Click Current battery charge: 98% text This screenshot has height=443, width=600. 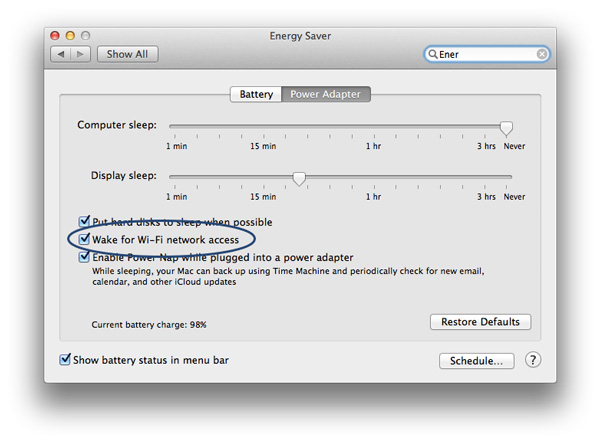tap(149, 325)
